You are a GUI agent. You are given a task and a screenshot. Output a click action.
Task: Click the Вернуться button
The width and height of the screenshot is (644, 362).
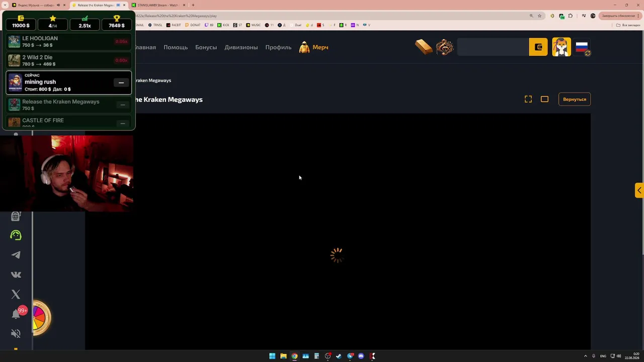[575, 99]
